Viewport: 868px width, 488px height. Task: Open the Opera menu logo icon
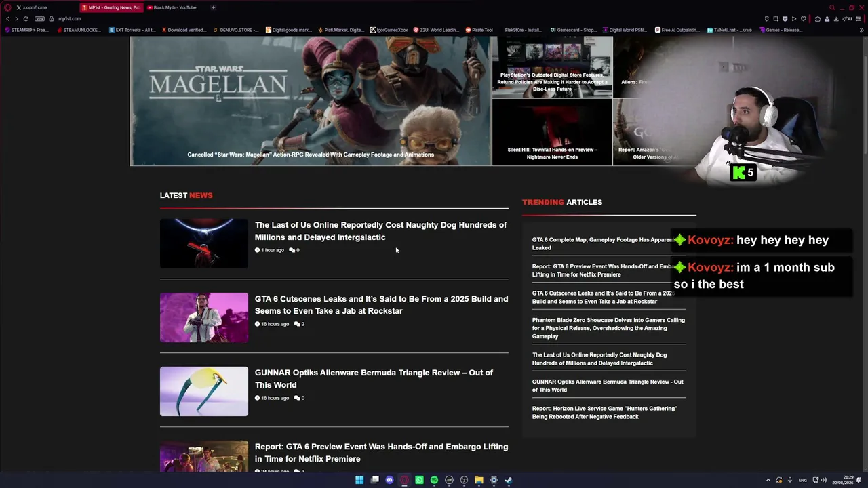[x=7, y=7]
